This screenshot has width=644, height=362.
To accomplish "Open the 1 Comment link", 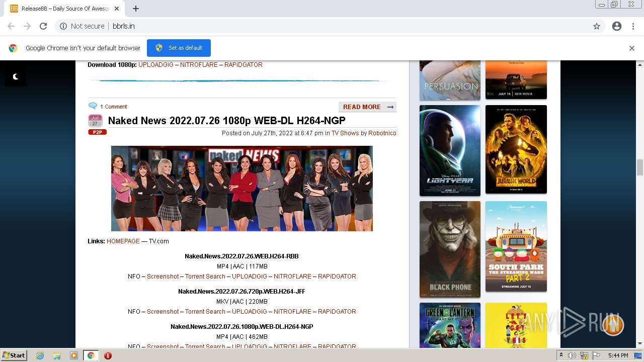I will tap(113, 107).
